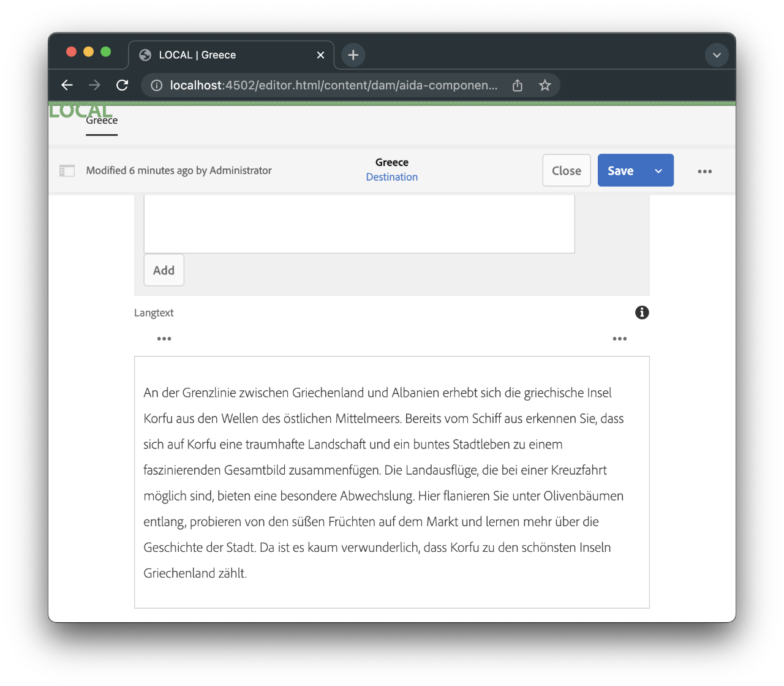
Task: Click inside the Langtext description text area
Action: coord(391,481)
